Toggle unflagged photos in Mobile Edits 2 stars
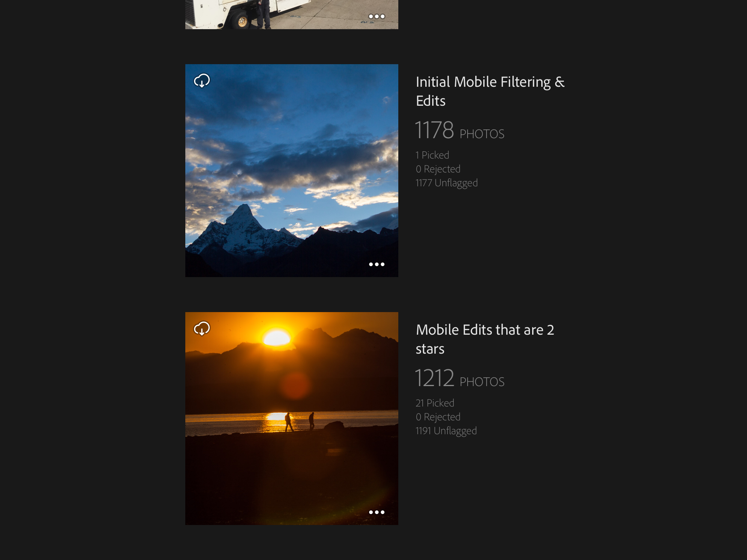 tap(447, 430)
